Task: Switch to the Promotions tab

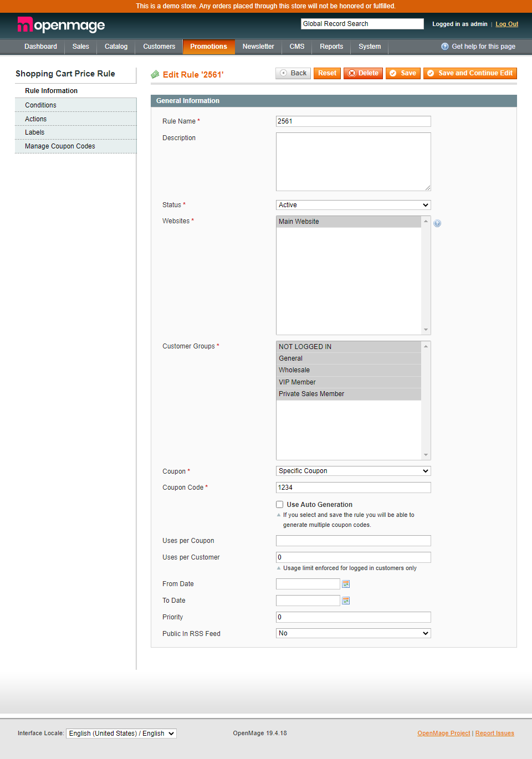Action: 209,47
